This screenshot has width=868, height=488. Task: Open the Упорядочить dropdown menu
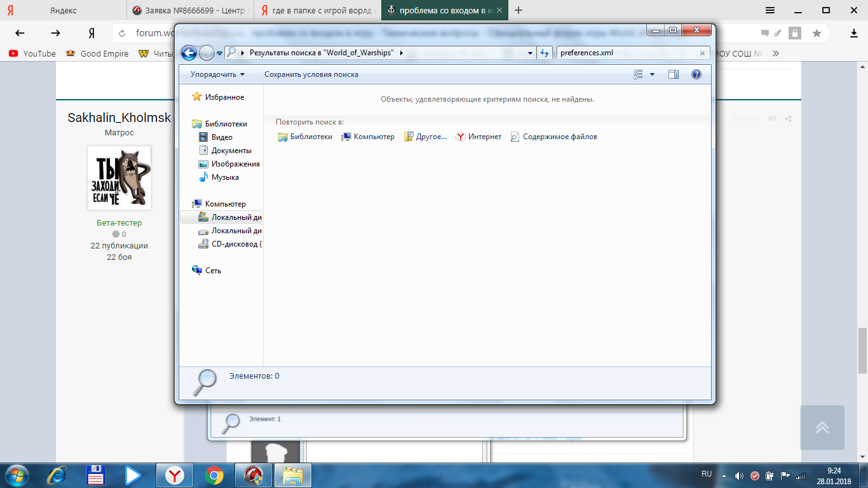[x=217, y=74]
